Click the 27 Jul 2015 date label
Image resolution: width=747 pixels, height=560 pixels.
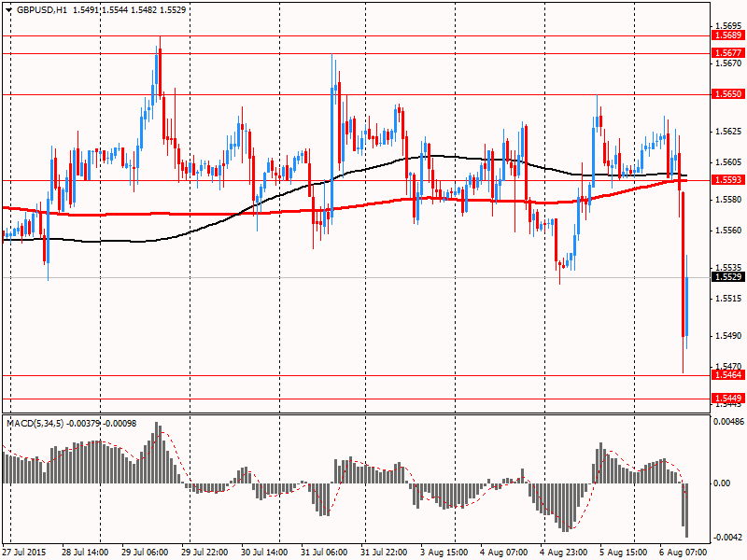pyautogui.click(x=27, y=552)
